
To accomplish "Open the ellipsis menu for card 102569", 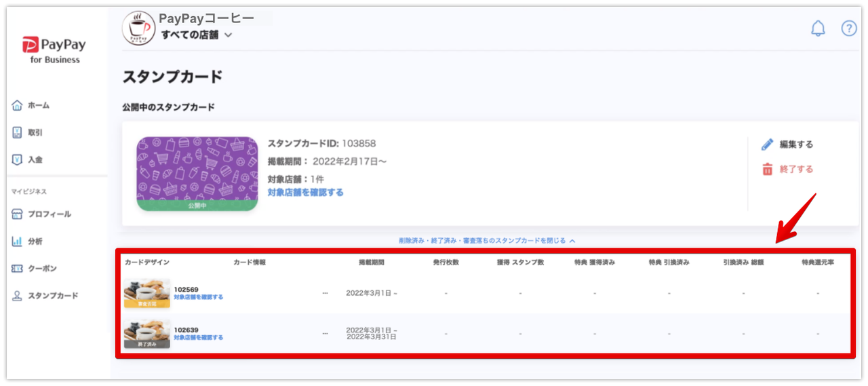I will point(325,293).
